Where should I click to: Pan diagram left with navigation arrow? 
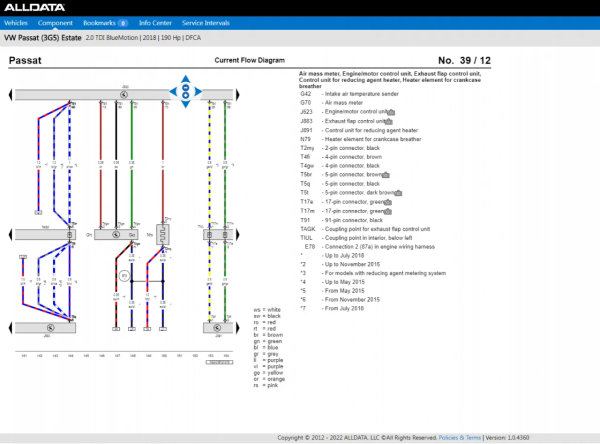(174, 93)
